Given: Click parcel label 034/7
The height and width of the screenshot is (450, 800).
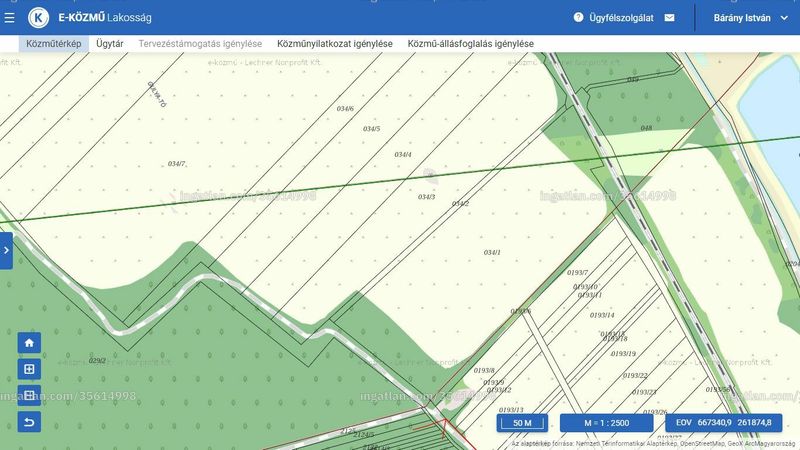Looking at the screenshot, I should (x=176, y=164).
